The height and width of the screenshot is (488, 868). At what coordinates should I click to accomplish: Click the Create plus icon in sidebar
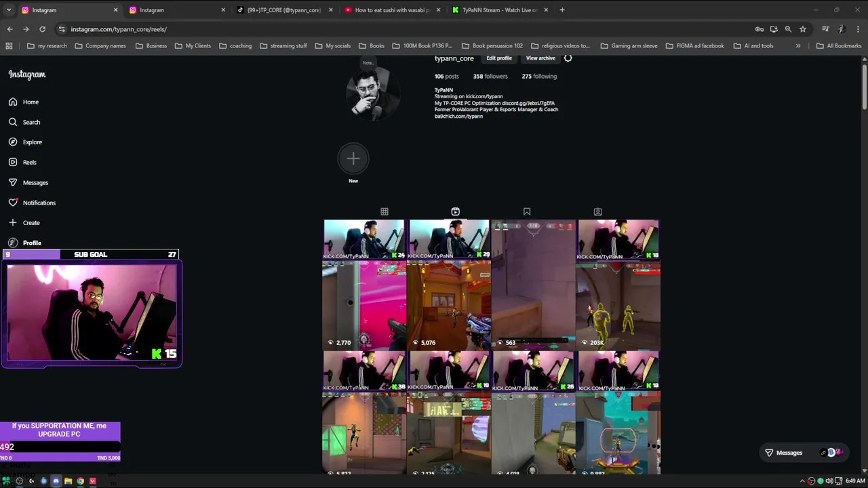pyautogui.click(x=13, y=222)
